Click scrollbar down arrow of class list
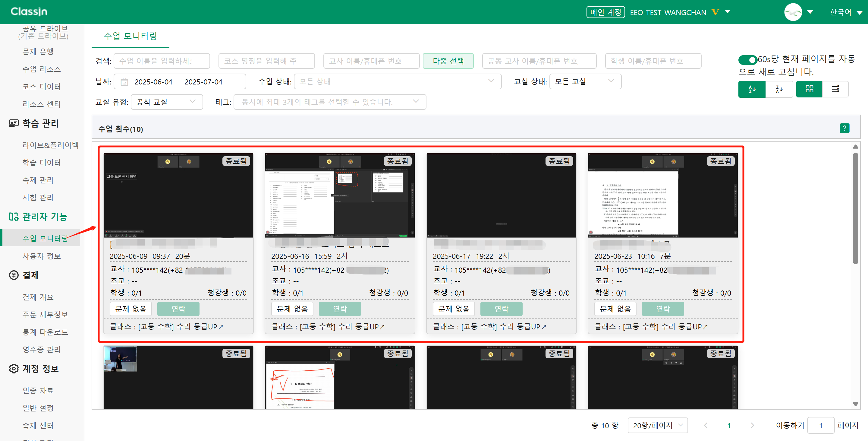This screenshot has width=868, height=441. (855, 404)
